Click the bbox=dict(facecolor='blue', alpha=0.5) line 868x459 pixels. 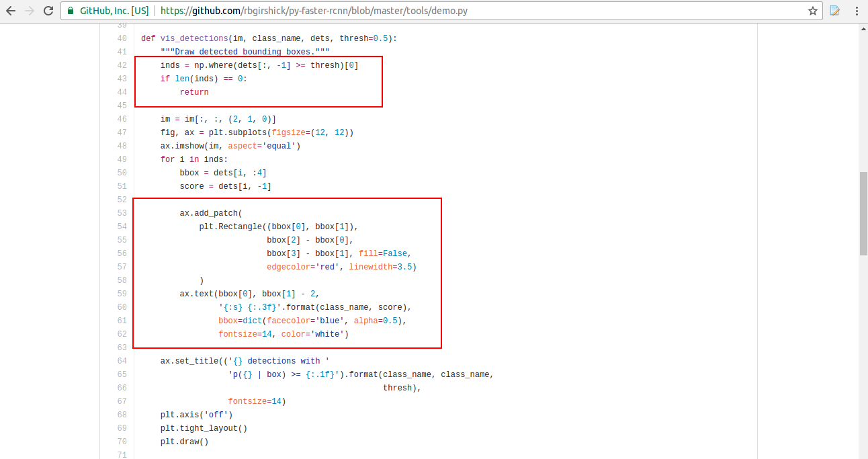click(313, 321)
